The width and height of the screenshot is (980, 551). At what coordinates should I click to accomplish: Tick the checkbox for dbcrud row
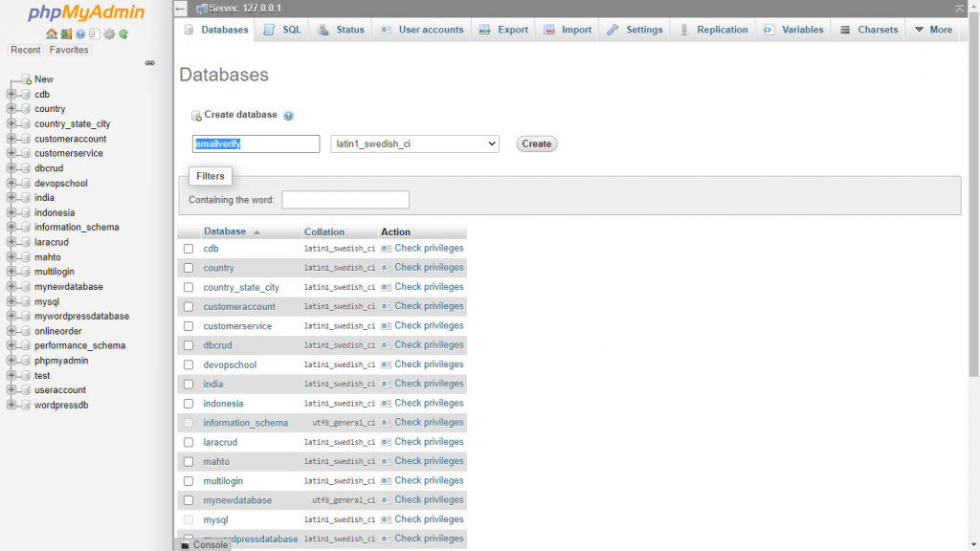click(189, 345)
